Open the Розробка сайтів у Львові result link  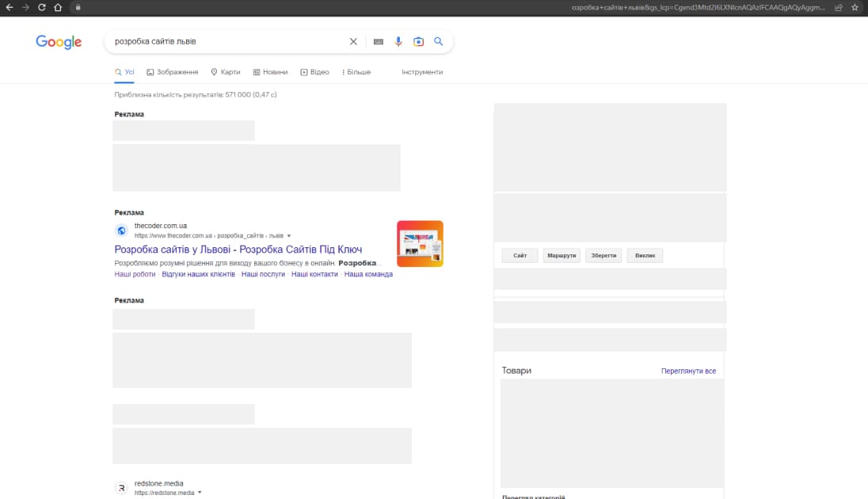(x=238, y=249)
